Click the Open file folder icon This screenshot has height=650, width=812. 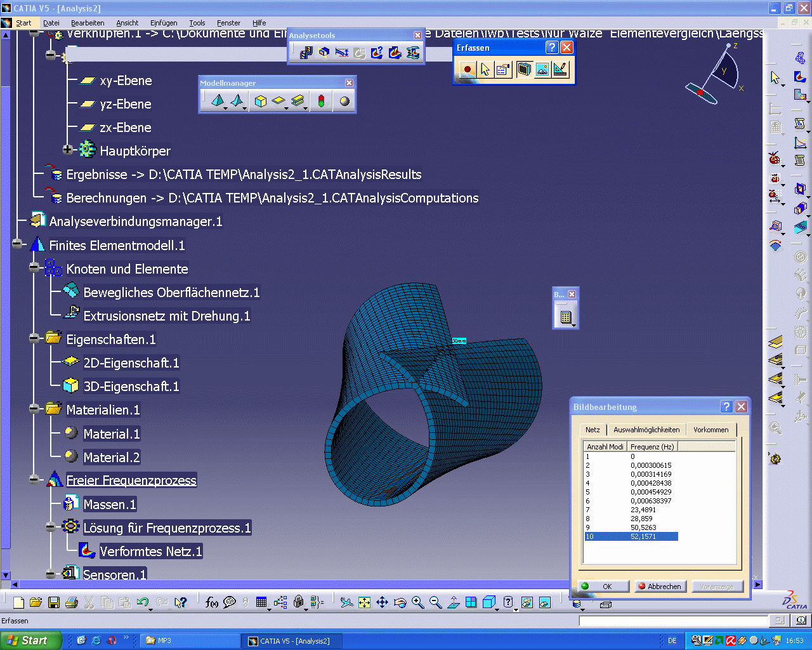tap(36, 602)
